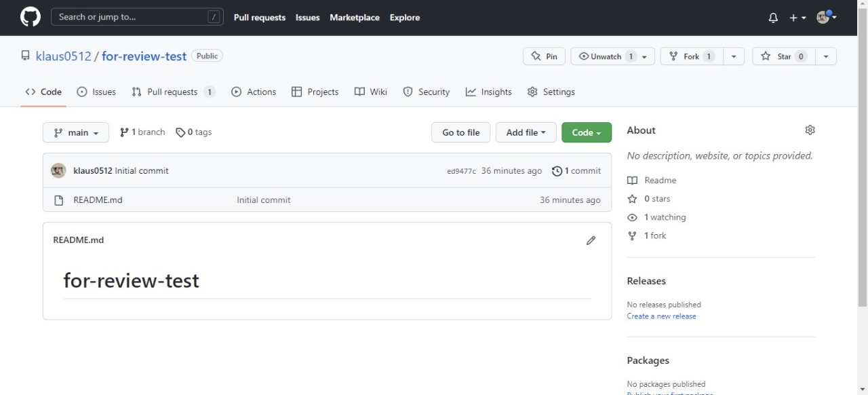Open the Projects tab
The height and width of the screenshot is (395, 868).
pyautogui.click(x=315, y=92)
